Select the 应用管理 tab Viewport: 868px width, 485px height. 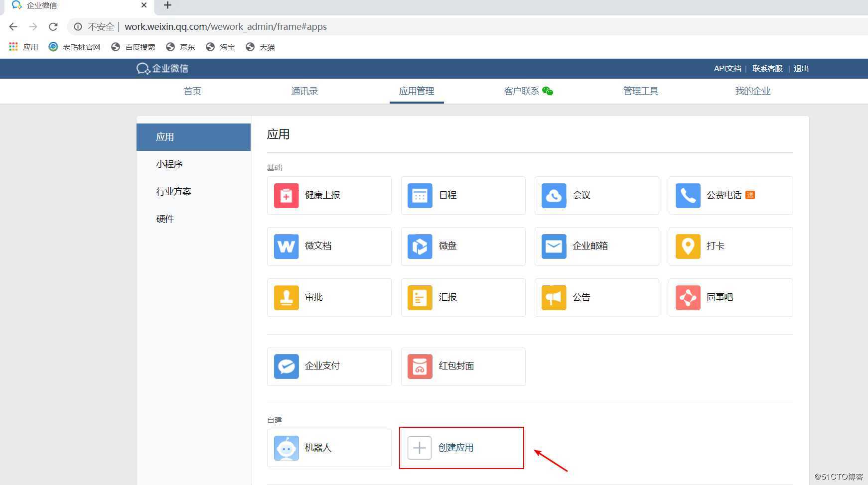417,91
